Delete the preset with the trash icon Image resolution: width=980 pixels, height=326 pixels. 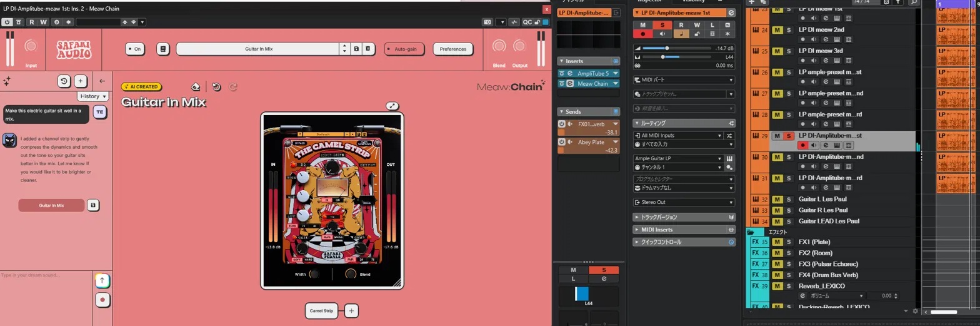pyautogui.click(x=368, y=49)
